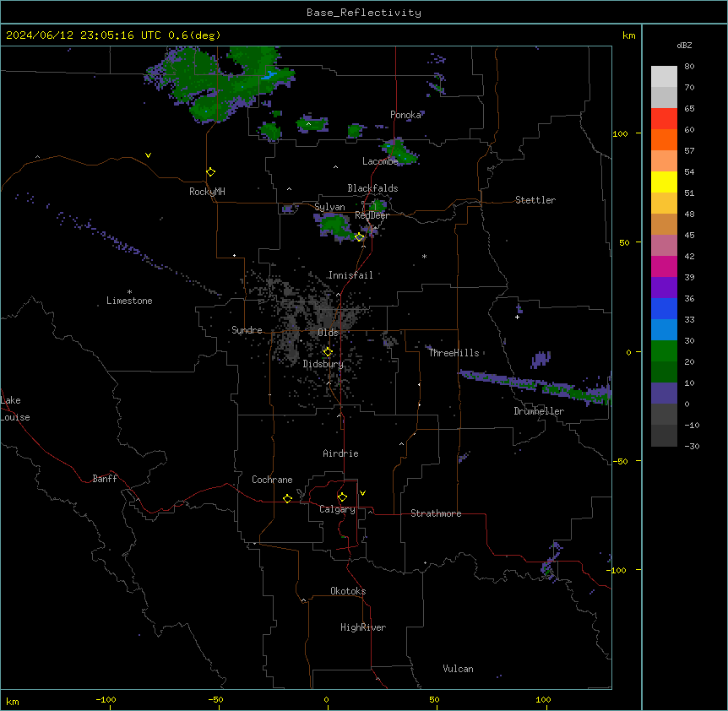Click the RockyMH label
The image size is (728, 711).
[x=207, y=192]
